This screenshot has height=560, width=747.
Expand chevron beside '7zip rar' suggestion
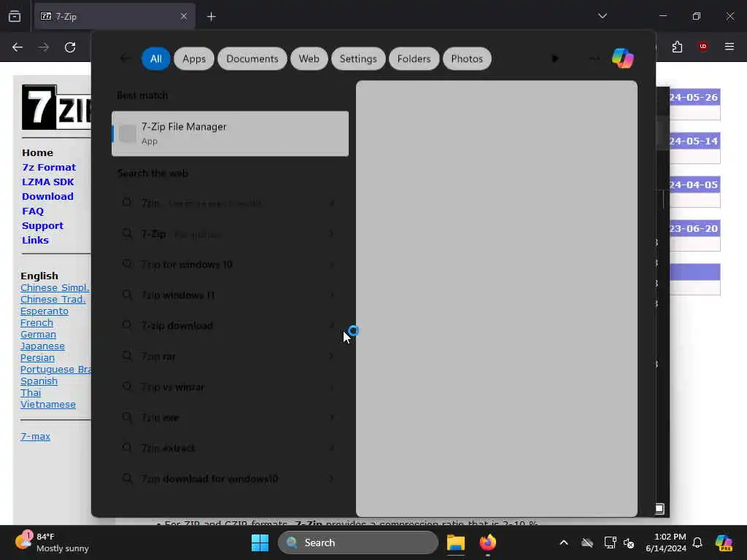(332, 356)
